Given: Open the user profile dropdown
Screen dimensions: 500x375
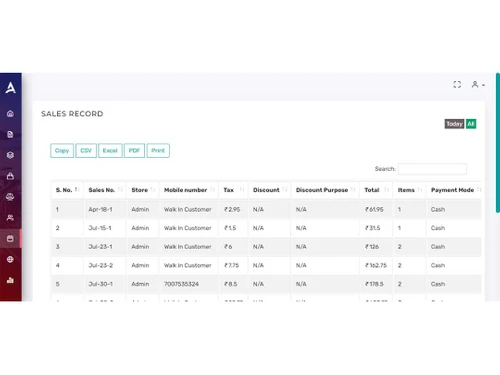Looking at the screenshot, I should pyautogui.click(x=478, y=85).
